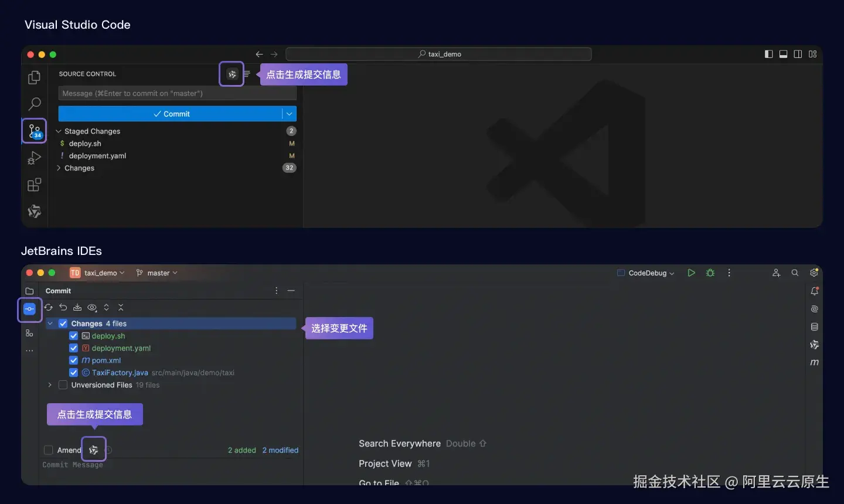Collapse Staged Changes section
This screenshot has width=844, height=504.
(x=59, y=131)
